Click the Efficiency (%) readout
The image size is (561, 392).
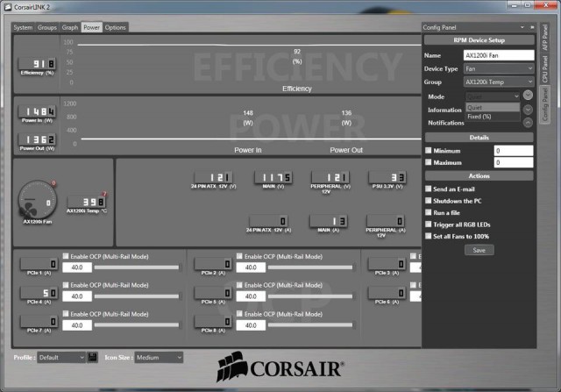click(37, 64)
